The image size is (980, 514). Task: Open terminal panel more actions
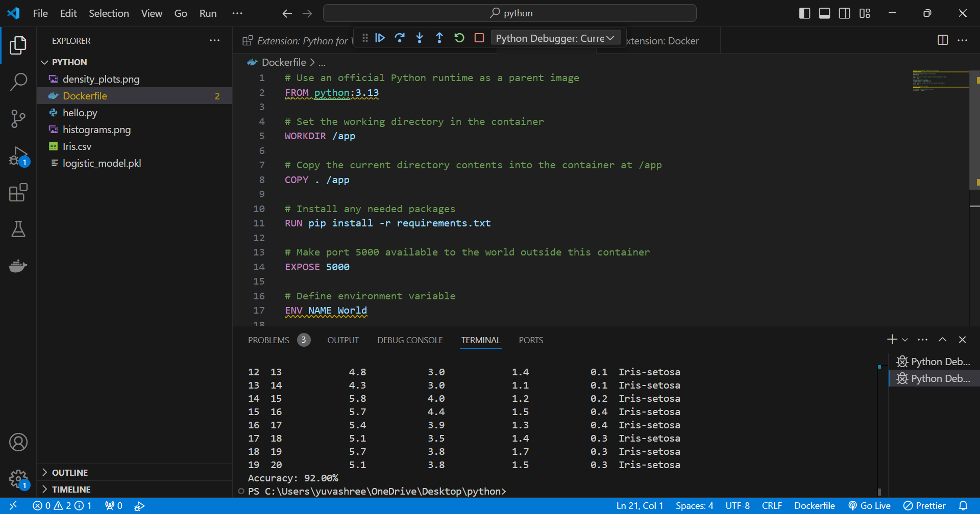coord(922,340)
